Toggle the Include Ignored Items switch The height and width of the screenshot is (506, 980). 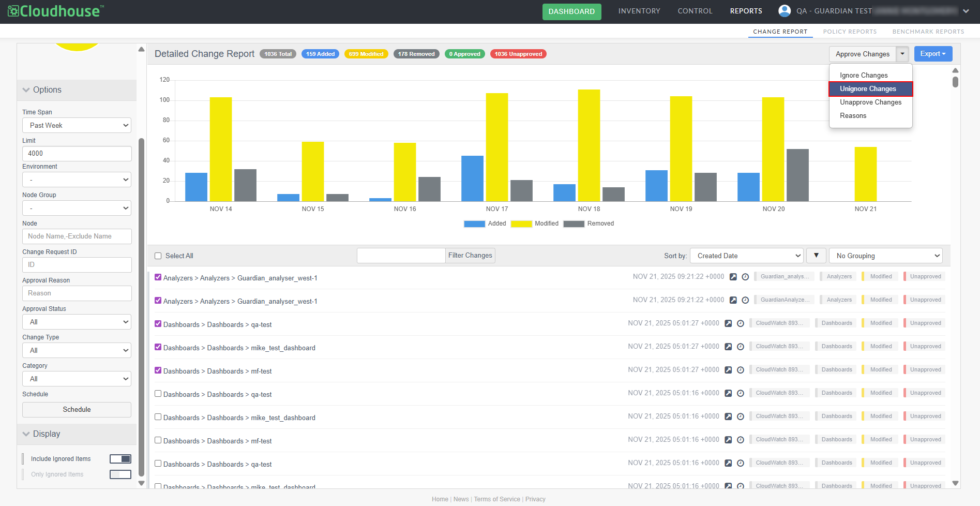click(120, 459)
